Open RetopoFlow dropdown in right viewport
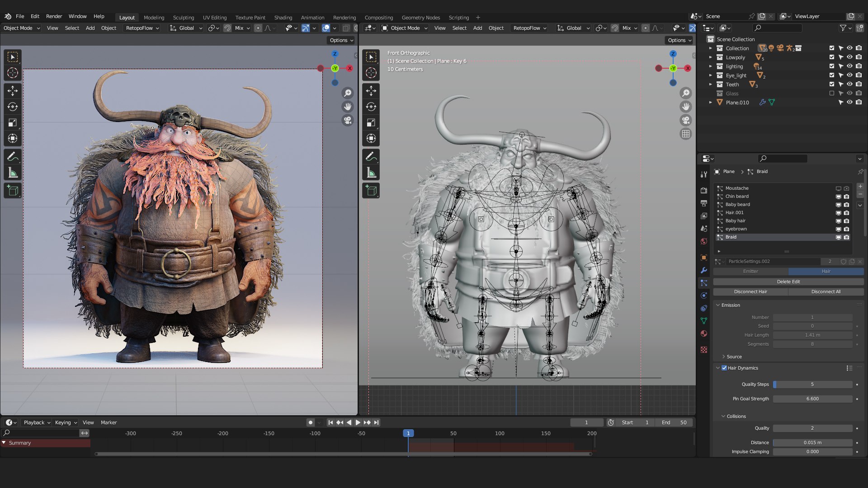The height and width of the screenshot is (488, 868). (530, 28)
